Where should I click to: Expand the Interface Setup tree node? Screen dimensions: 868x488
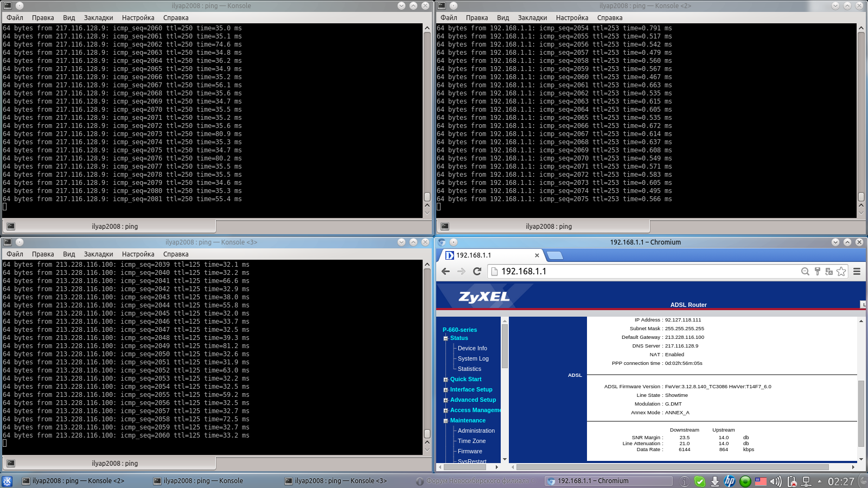[x=446, y=390]
